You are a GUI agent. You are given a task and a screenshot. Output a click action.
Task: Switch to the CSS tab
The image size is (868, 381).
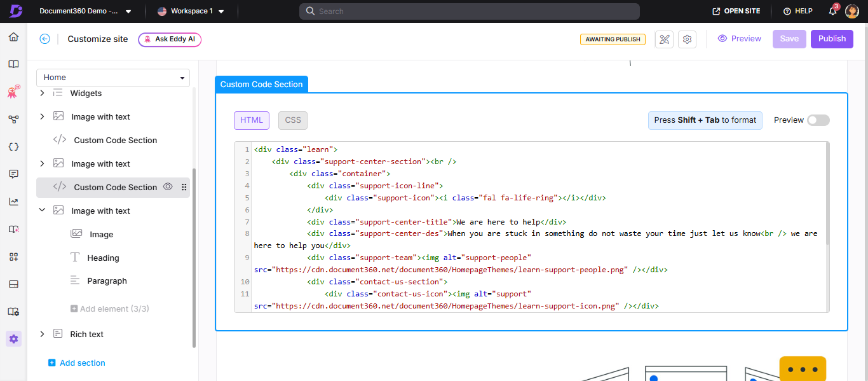(293, 120)
